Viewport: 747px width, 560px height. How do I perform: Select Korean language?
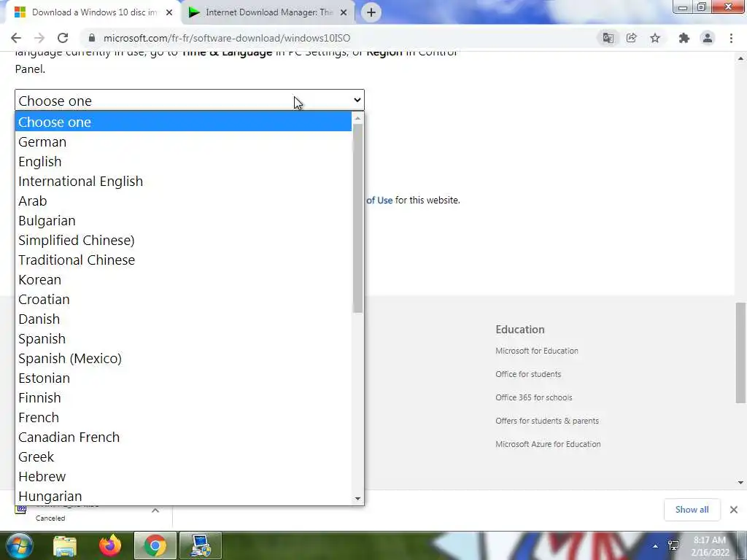pyautogui.click(x=183, y=279)
